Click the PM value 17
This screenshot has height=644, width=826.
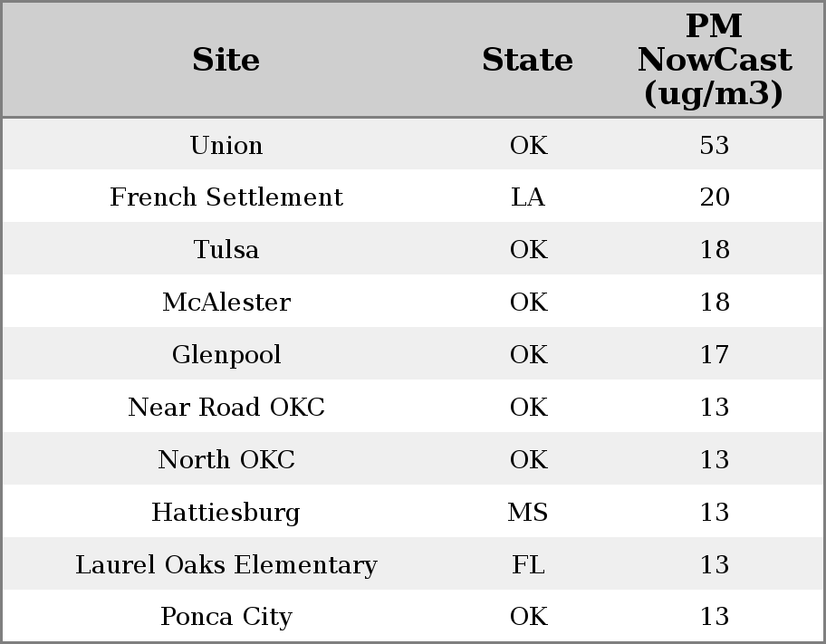[715, 355]
